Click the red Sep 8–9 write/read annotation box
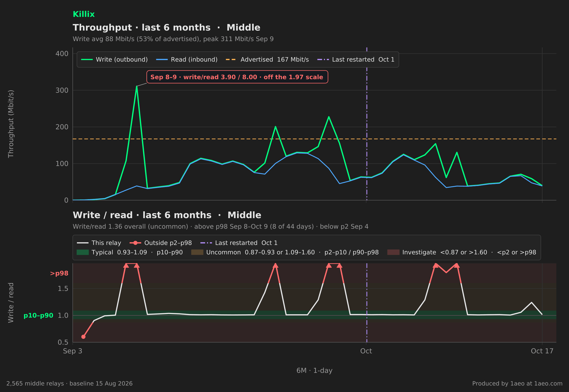The height and width of the screenshot is (392, 569). [237, 77]
